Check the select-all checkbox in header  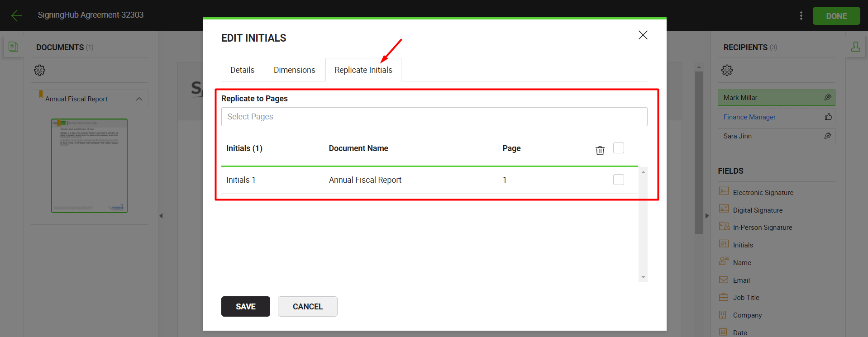tap(618, 148)
